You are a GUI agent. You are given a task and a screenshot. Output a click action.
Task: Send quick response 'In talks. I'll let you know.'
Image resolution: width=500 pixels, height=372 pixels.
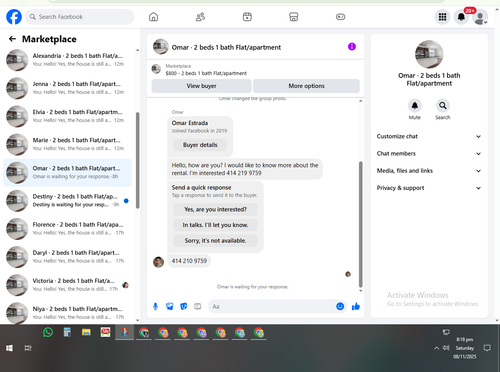click(215, 225)
